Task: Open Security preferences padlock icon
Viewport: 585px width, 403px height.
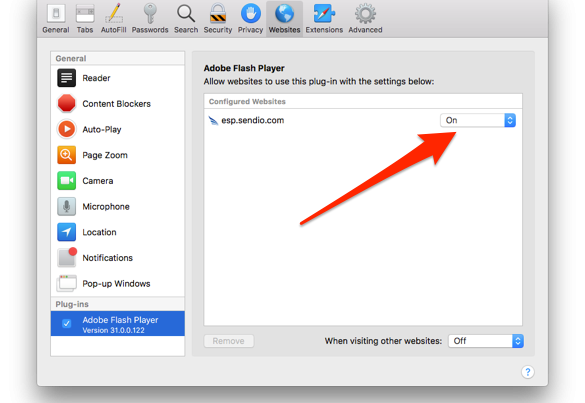Action: pos(218,14)
